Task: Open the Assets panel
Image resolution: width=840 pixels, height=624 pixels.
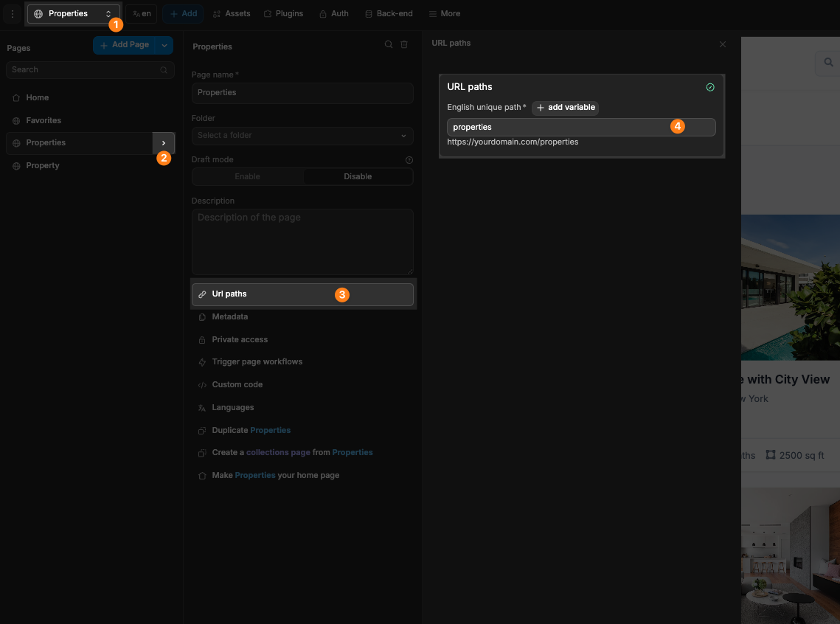Action: click(x=231, y=13)
